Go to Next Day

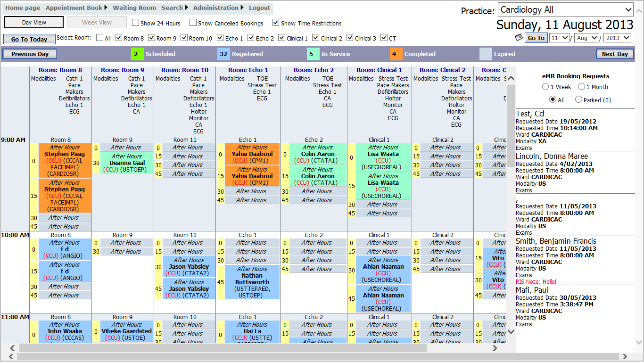[x=615, y=54]
